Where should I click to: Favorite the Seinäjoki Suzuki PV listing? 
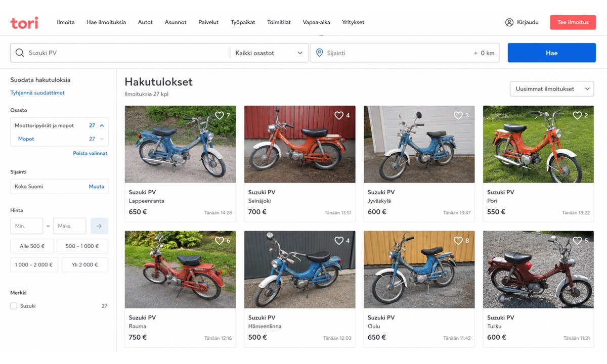coord(339,115)
